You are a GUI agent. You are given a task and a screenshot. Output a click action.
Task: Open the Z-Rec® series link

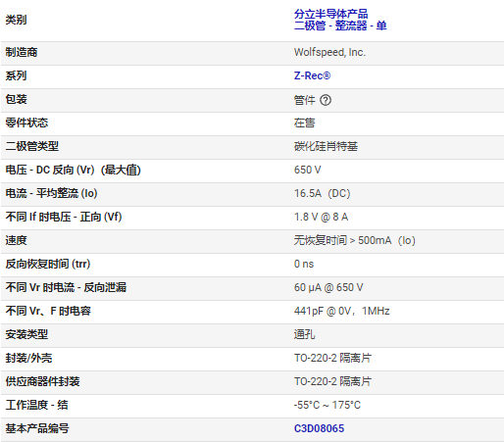[312, 75]
